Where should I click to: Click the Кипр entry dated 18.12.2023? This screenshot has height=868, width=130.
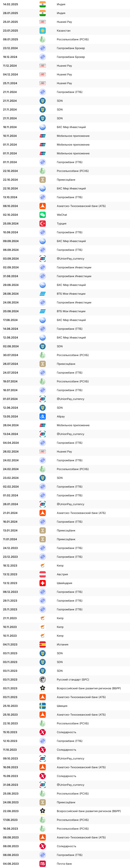pyautogui.click(x=66, y=565)
